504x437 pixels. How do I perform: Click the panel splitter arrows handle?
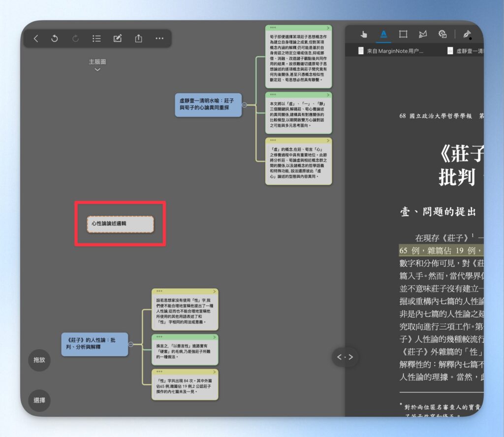[x=345, y=357]
